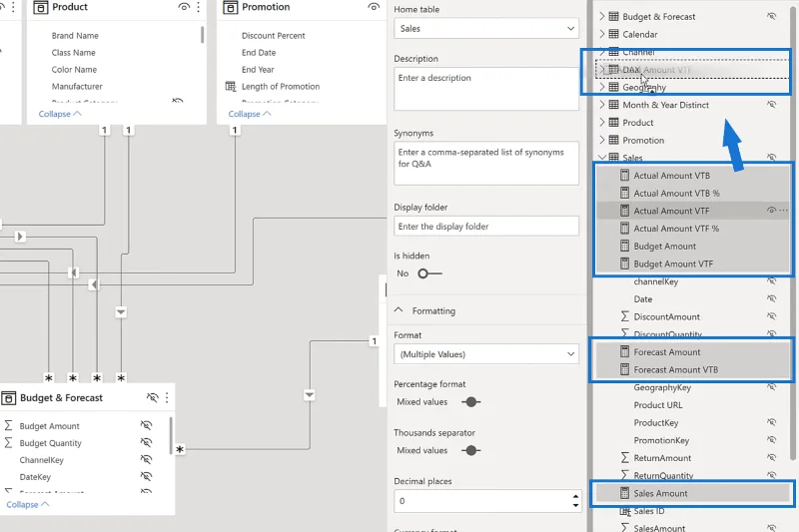Viewport: 799px width, 532px height.
Task: Click the Product table icon in fields list
Action: coord(614,123)
